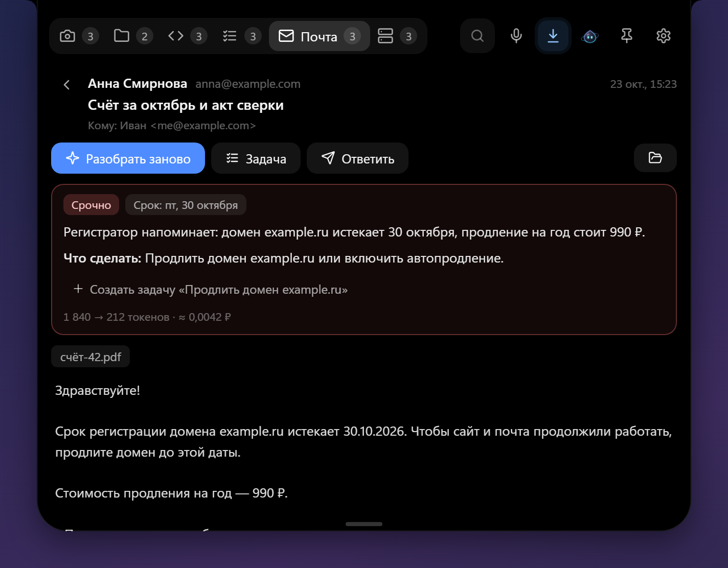Click the line Стоимость продления на год — 990 ₽
Image resolution: width=728 pixels, height=568 pixels.
pyautogui.click(x=171, y=493)
